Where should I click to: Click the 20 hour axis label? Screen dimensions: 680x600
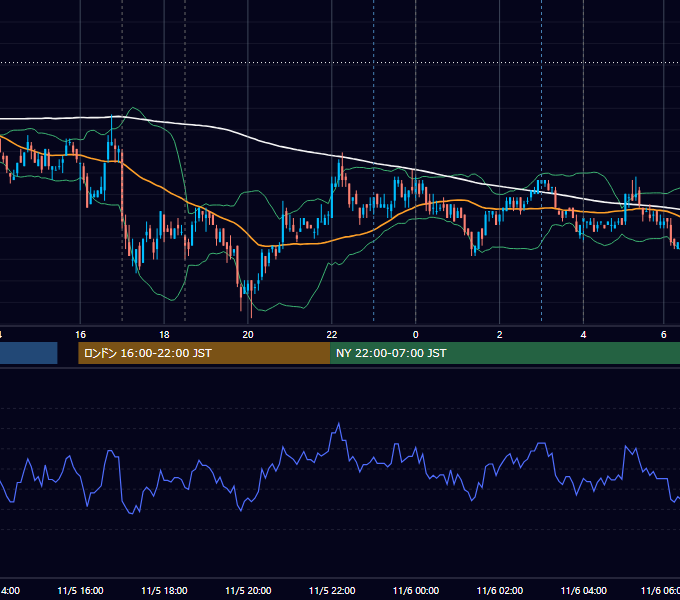click(x=248, y=335)
